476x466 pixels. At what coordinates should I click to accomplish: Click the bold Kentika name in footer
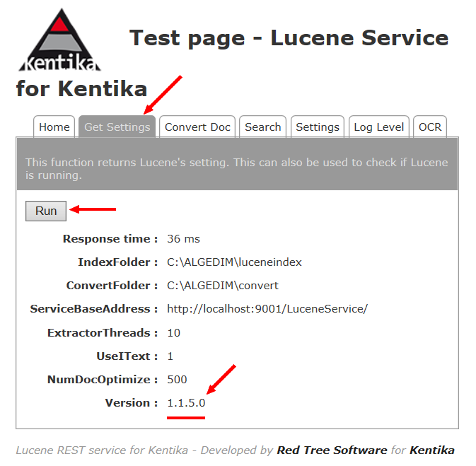pyautogui.click(x=432, y=450)
